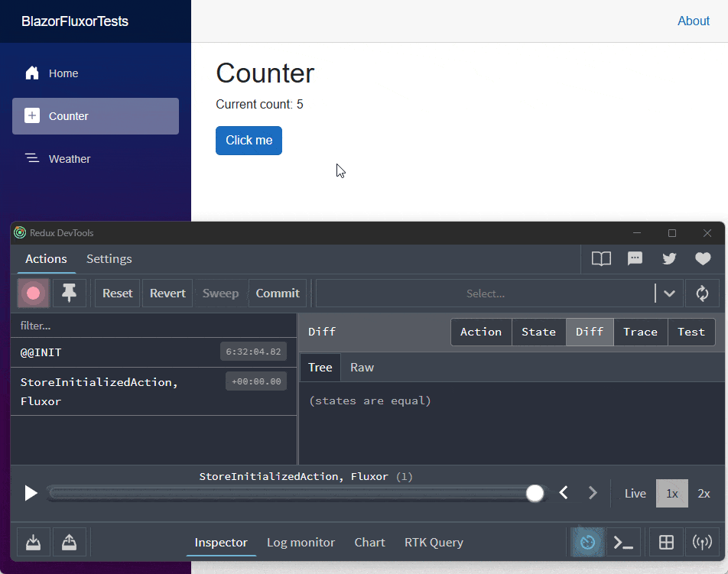Screen dimensions: 728x574
Task: Click the Home icon in sidebar
Action: (x=32, y=73)
